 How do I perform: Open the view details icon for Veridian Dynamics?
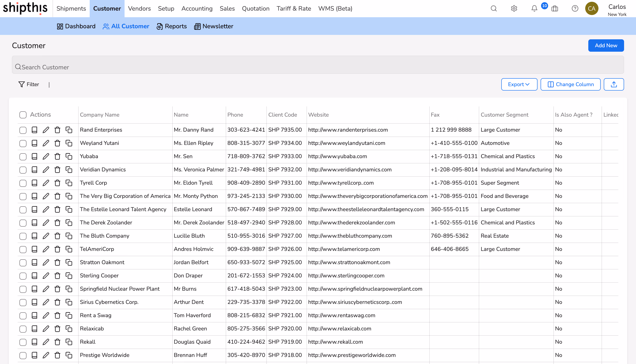pos(34,169)
